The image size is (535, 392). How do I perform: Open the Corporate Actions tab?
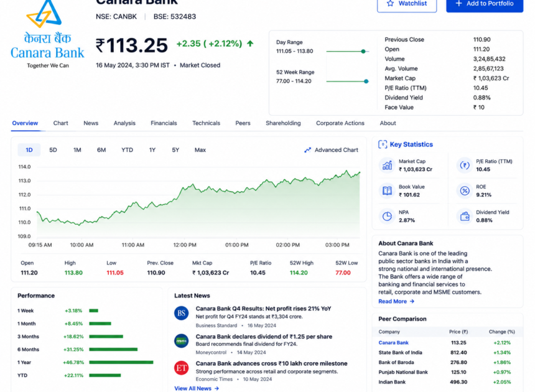(340, 123)
